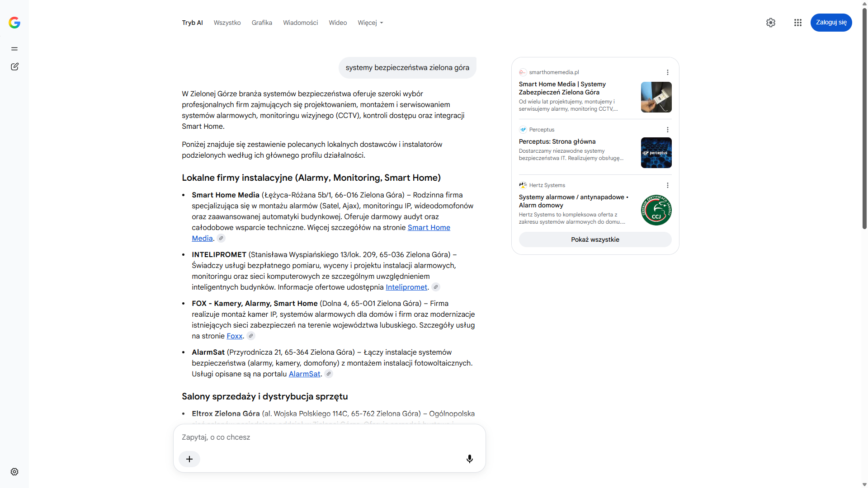The image size is (868, 488).
Task: Open Hertz Systems CCJ thumbnail
Action: (656, 210)
